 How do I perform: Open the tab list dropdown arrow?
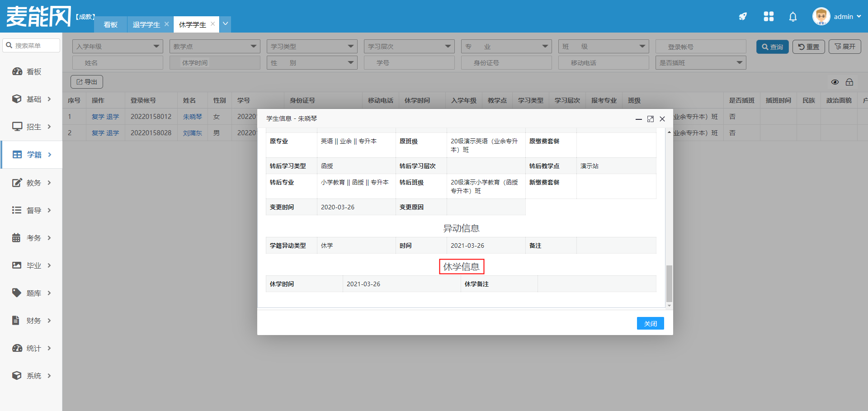click(225, 24)
